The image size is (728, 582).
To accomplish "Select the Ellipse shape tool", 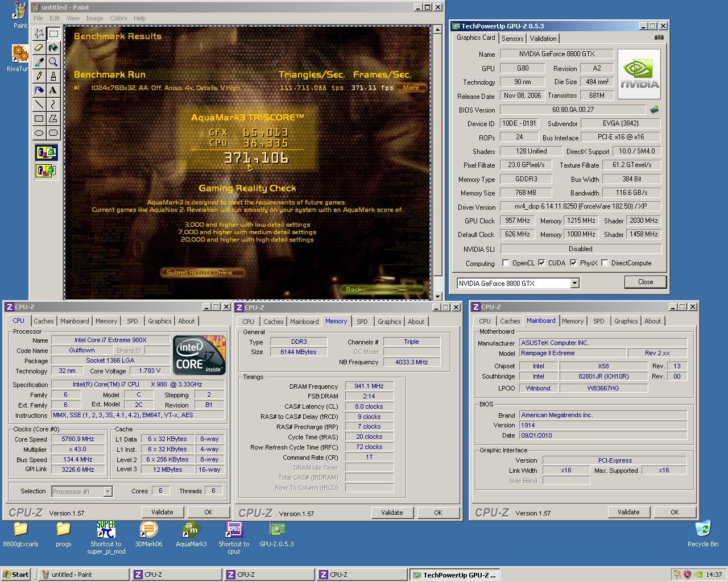I will (39, 132).
